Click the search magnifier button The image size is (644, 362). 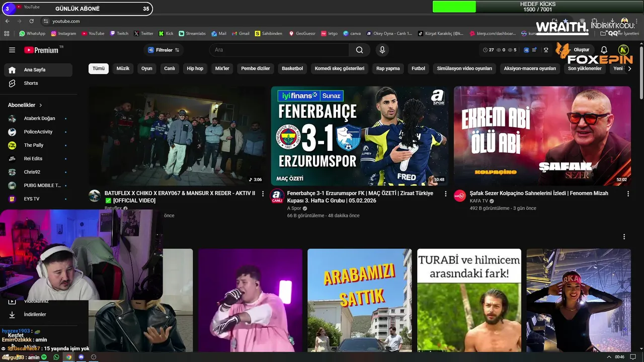coord(359,50)
